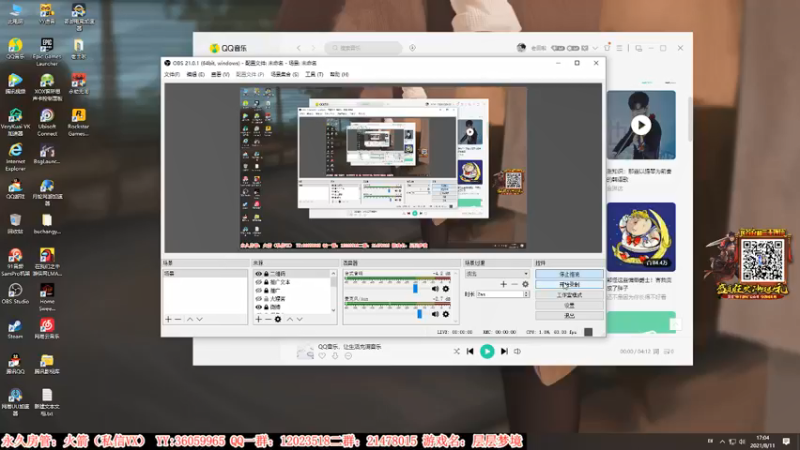Mute desktop audio speaker icon in mixer

435,289
